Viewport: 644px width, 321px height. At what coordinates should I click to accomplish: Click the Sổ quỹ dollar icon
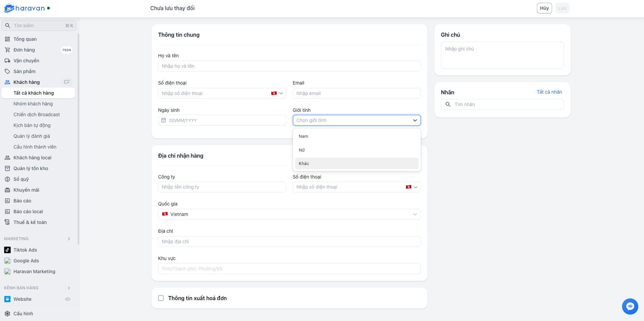coord(7,179)
